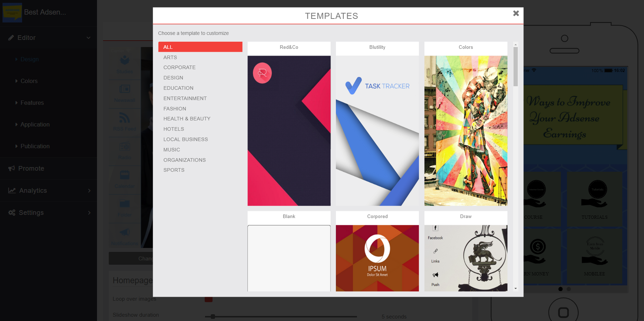Viewport: 644px width, 321px height.
Task: Select the Folder feature icon
Action: tap(125, 203)
